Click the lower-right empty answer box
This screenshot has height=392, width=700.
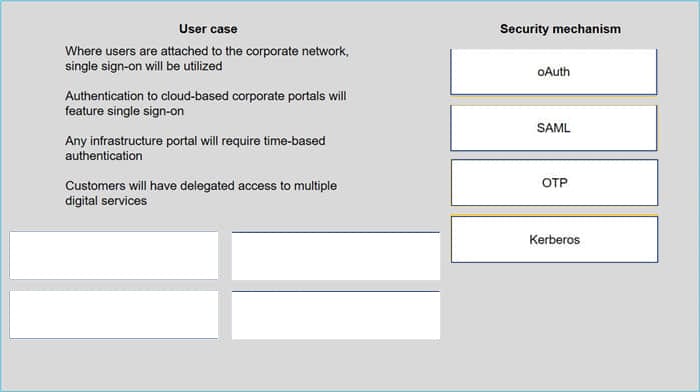click(336, 315)
